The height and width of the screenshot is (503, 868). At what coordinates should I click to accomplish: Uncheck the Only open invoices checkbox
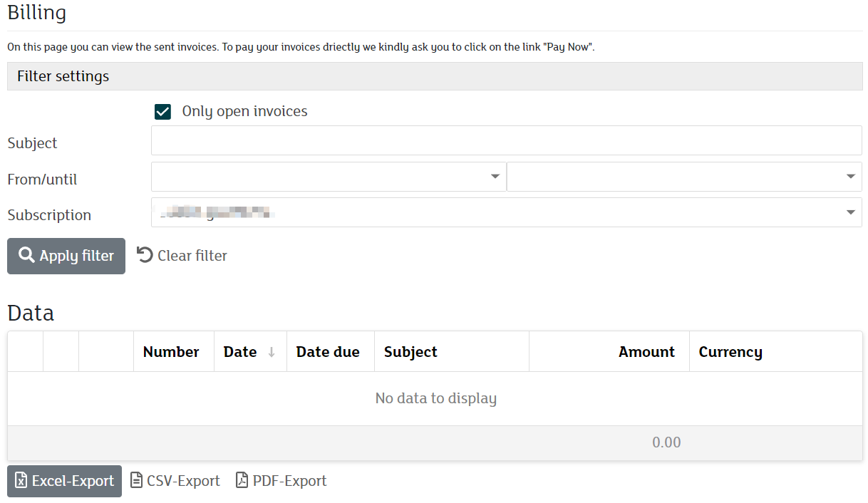click(x=163, y=112)
